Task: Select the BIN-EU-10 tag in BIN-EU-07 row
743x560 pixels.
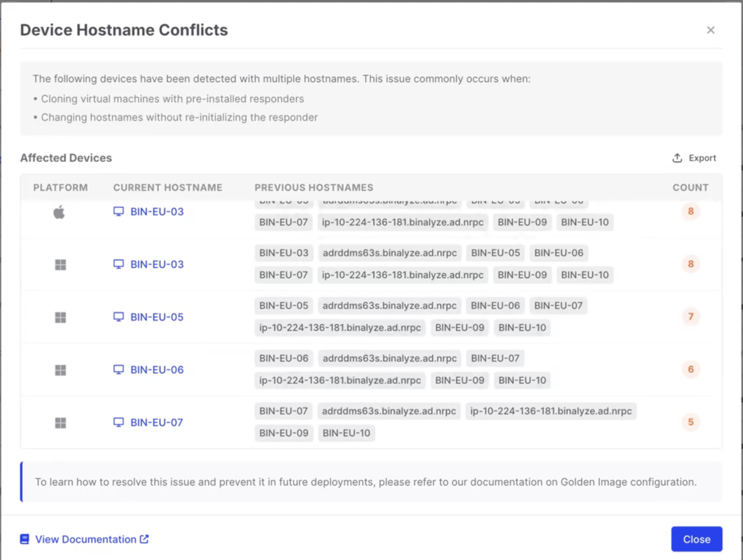Action: (346, 433)
